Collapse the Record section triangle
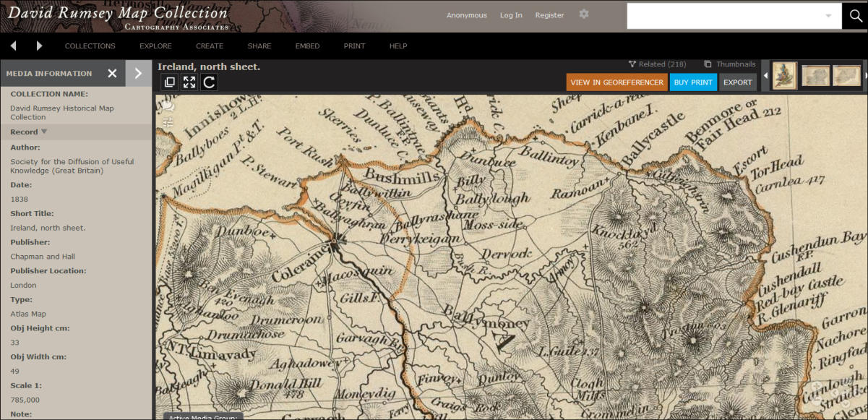The width and height of the screenshot is (868, 420). click(x=44, y=132)
